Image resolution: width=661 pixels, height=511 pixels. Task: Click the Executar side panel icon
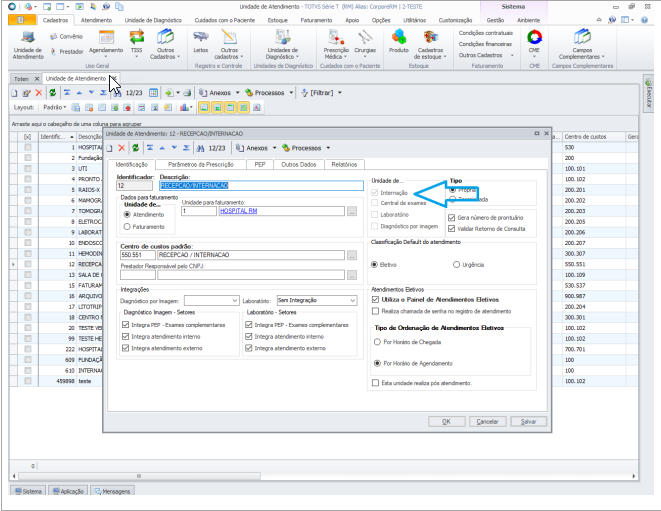[648, 94]
